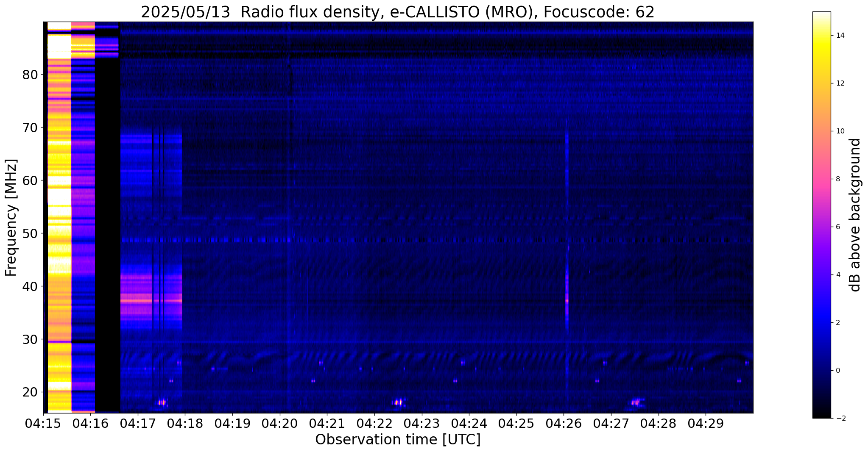Click the 'Observation time [UTC]' x-axis label

[398, 440]
